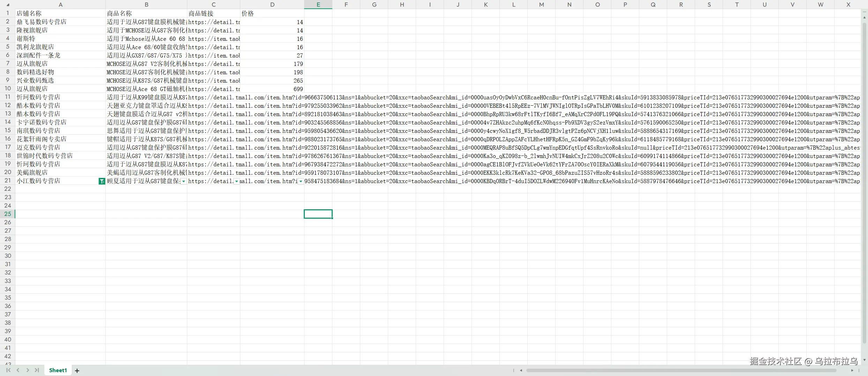This screenshot has height=376, width=868.
Task: Select column C header
Action: [x=213, y=5]
